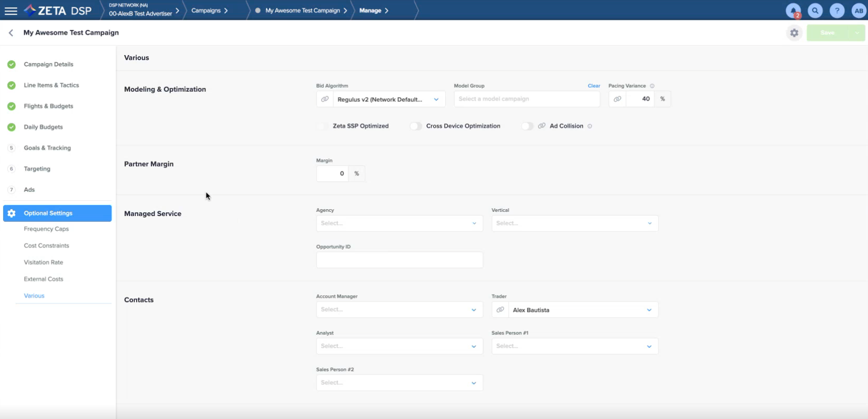Open the Account Manager dropdown

coord(399,310)
